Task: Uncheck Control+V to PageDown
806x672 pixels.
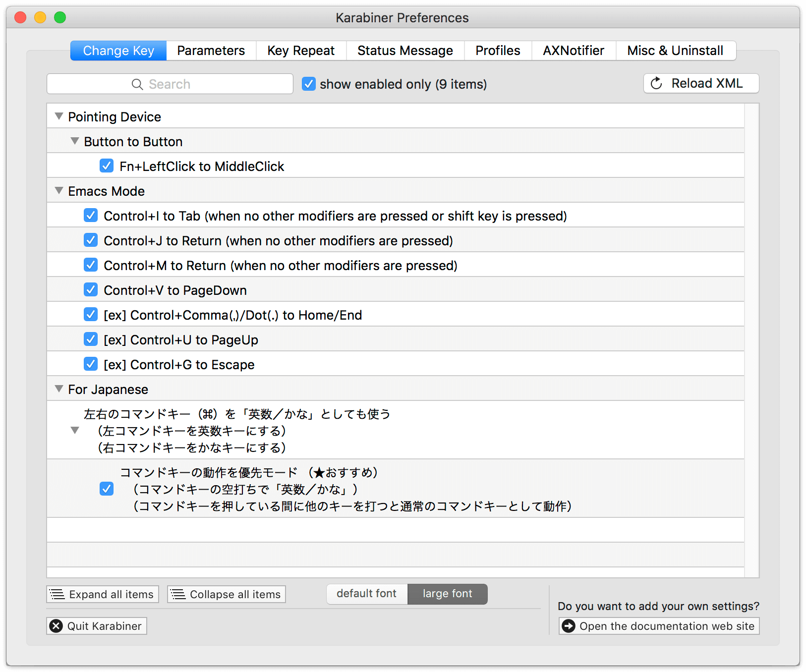Action: [91, 289]
